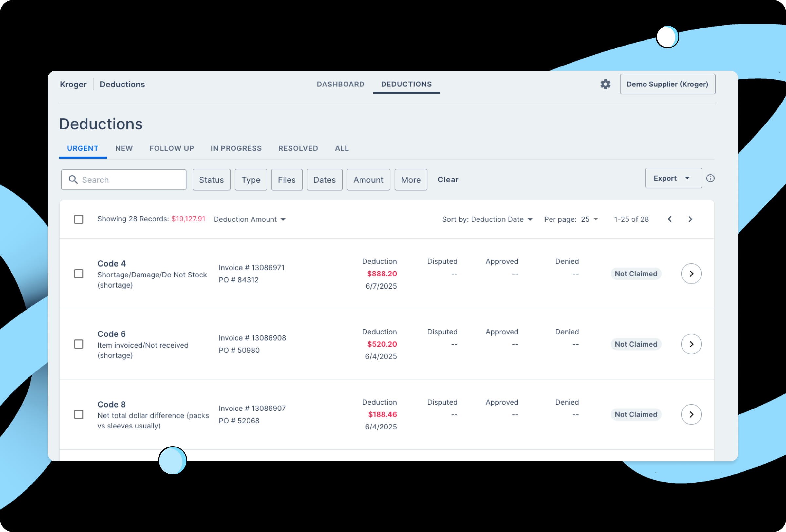
Task: Click the search magnifier icon
Action: coord(73,180)
